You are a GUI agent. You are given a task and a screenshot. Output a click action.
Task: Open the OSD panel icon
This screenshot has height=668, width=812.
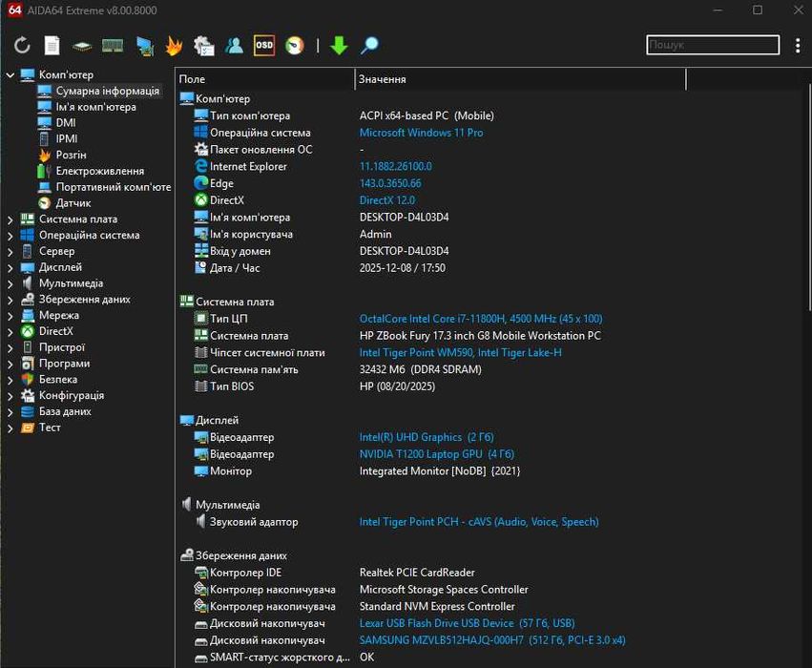pos(264,46)
